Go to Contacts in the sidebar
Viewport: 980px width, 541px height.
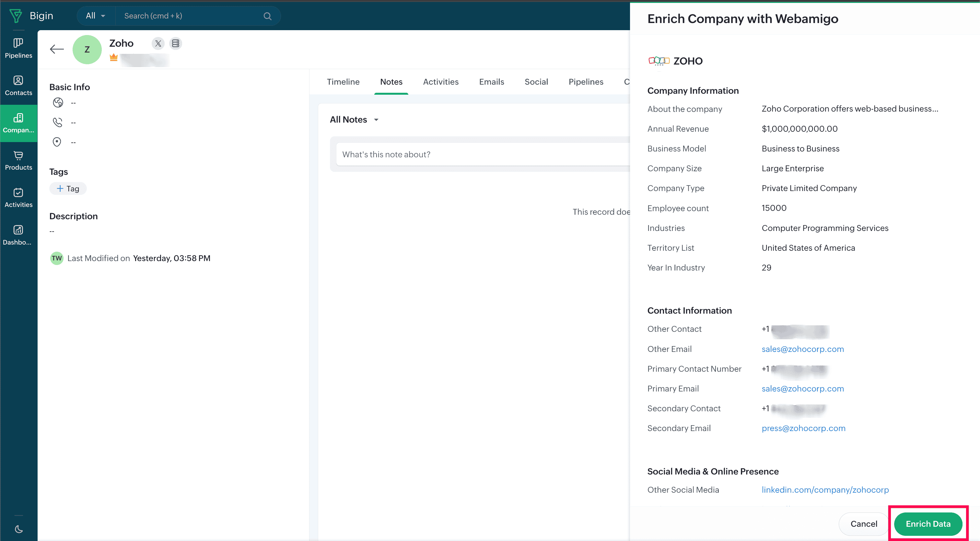click(x=18, y=86)
